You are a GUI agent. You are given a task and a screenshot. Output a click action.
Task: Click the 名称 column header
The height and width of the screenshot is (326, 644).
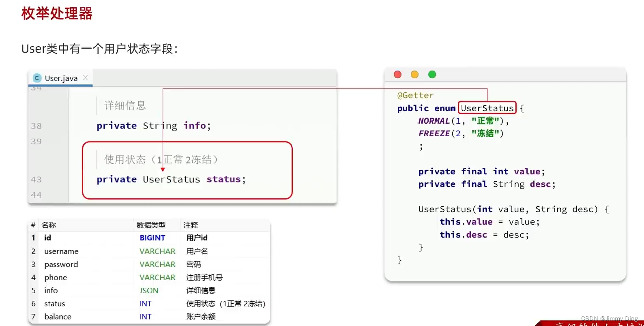pyautogui.click(x=49, y=225)
